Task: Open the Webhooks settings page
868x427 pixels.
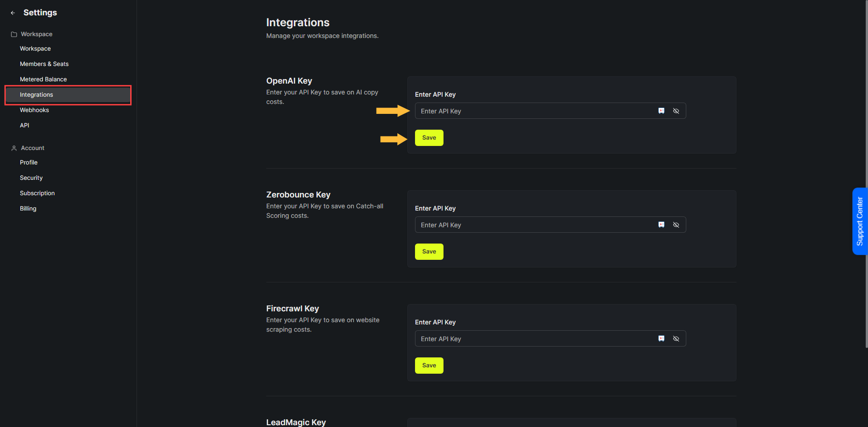Action: [x=34, y=110]
